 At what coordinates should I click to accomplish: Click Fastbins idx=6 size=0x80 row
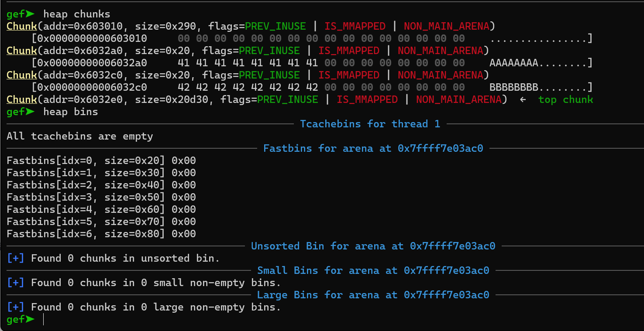pyautogui.click(x=101, y=234)
